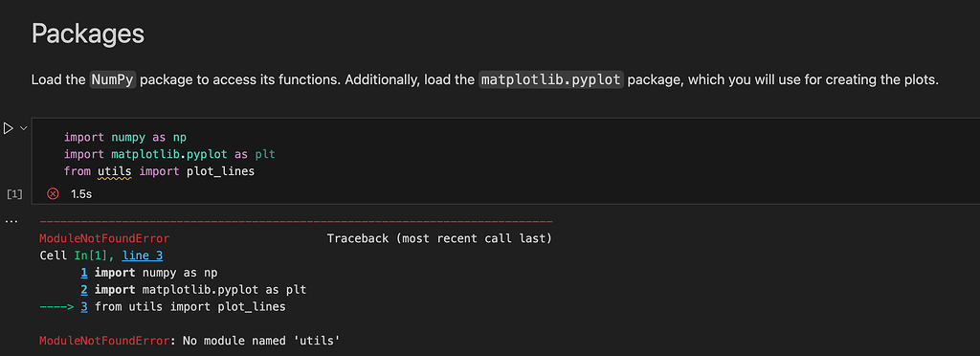Jump to traceback line number 2

(84, 290)
